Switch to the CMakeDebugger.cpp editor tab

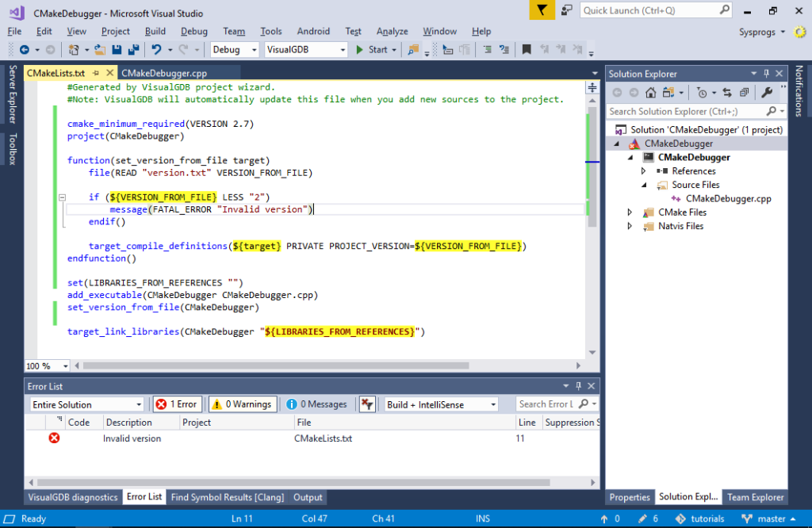[x=163, y=73]
